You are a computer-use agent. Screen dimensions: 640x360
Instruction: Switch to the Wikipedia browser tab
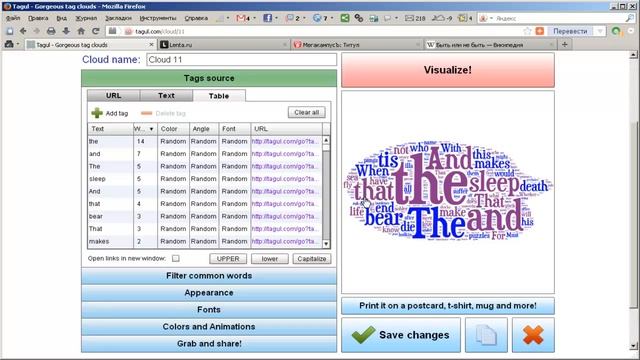coord(491,44)
